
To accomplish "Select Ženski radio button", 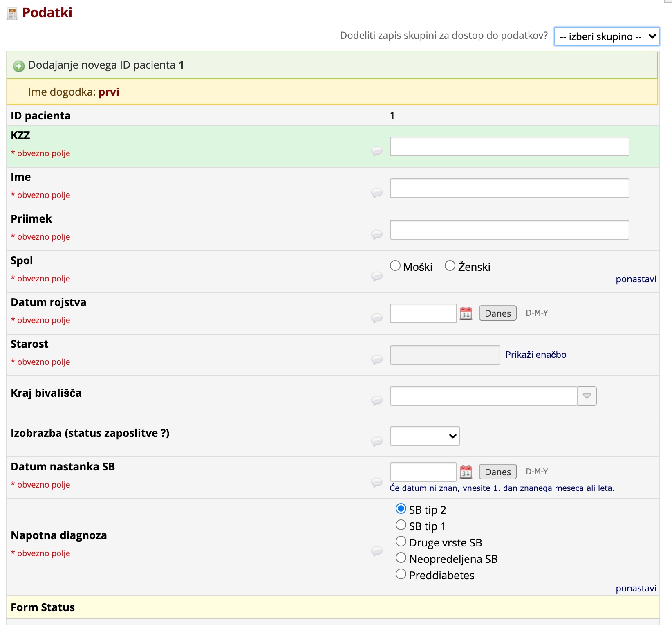I will point(450,266).
